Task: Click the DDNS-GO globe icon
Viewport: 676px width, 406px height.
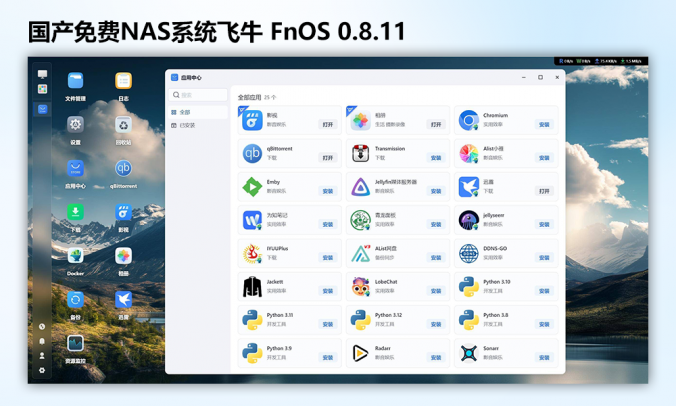Action: coord(469,253)
